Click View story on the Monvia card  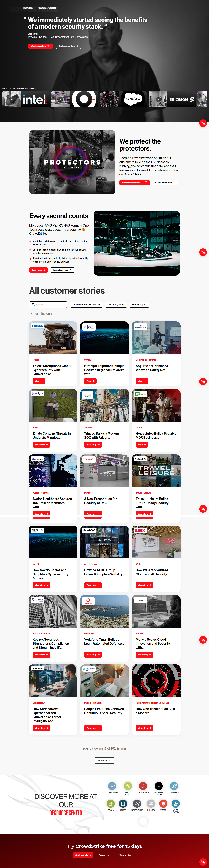point(145,654)
